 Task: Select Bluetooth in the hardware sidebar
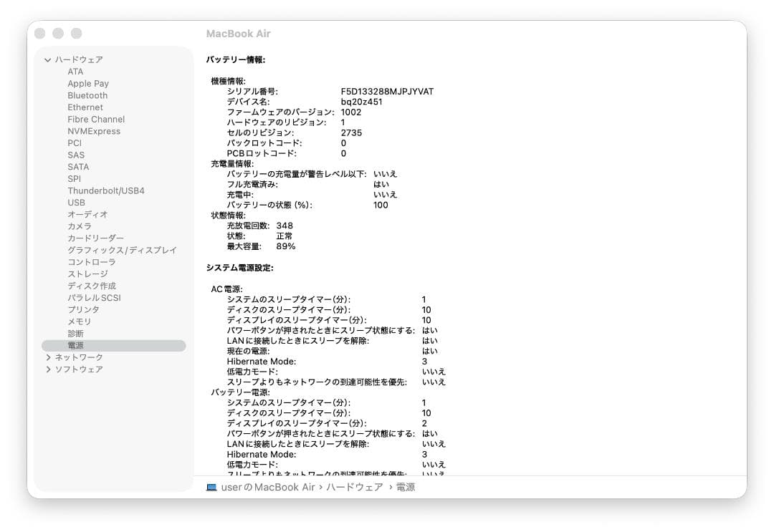click(87, 95)
